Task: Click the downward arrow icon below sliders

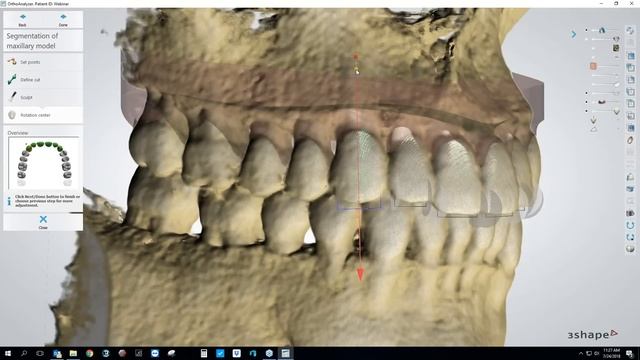Action: pos(593,120)
